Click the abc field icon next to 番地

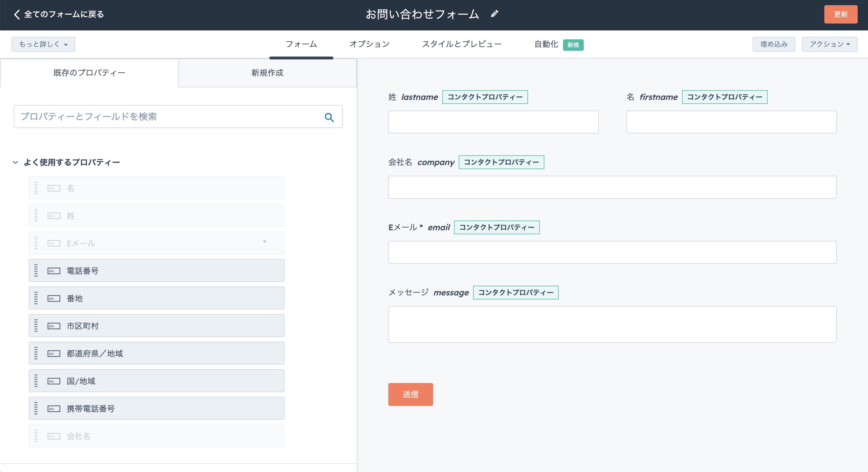tap(53, 298)
